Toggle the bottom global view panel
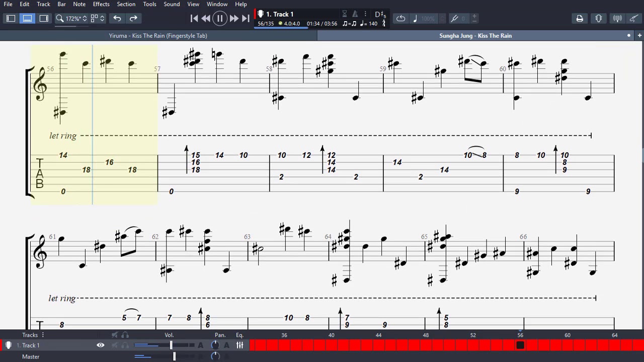Screen dimensions: 644x362 coord(27,19)
